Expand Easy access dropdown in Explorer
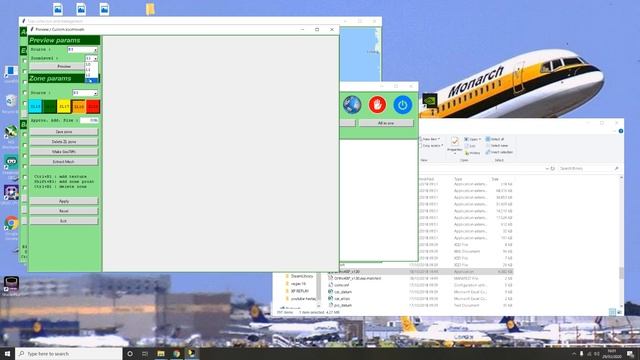Viewport: 640px width, 360px height. [442, 146]
